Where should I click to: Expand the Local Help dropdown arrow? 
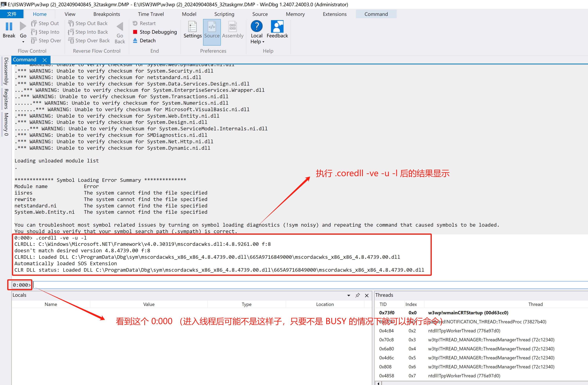click(263, 42)
